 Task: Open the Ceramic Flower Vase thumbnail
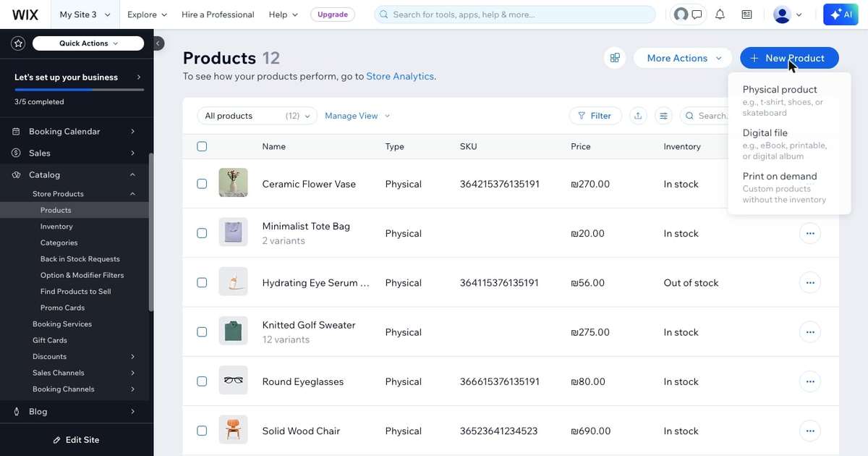click(x=233, y=183)
